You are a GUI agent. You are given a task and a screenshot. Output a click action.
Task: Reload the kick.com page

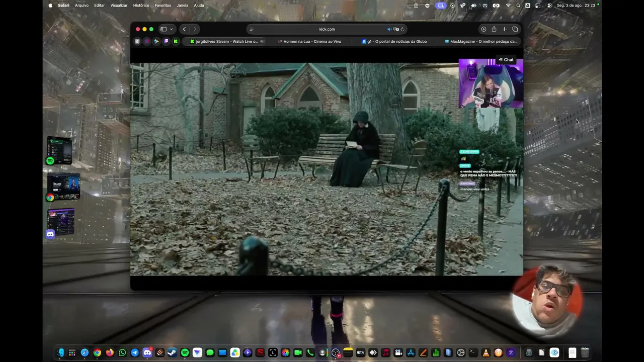[x=403, y=29]
